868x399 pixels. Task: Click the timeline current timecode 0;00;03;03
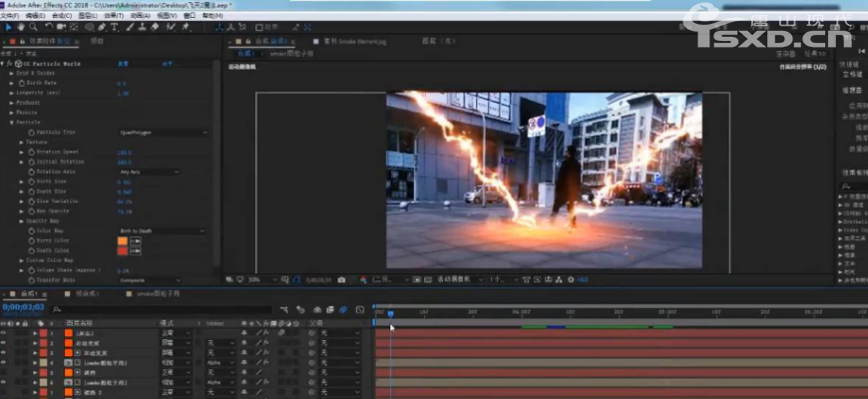pos(23,306)
